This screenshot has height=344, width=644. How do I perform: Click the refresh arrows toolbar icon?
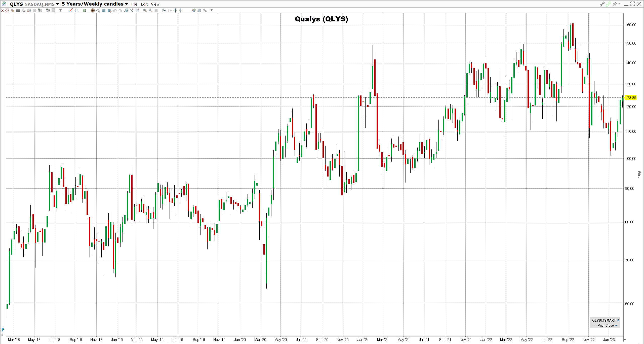point(199,10)
